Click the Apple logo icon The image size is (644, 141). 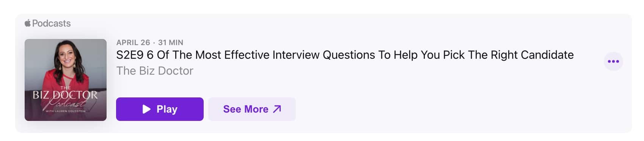pos(28,23)
